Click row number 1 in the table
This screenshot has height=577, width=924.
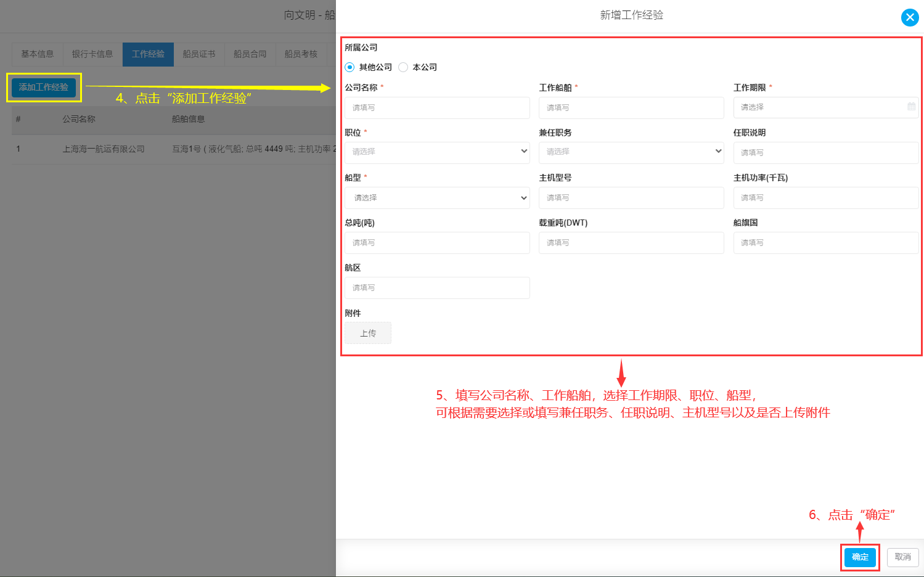tap(18, 149)
